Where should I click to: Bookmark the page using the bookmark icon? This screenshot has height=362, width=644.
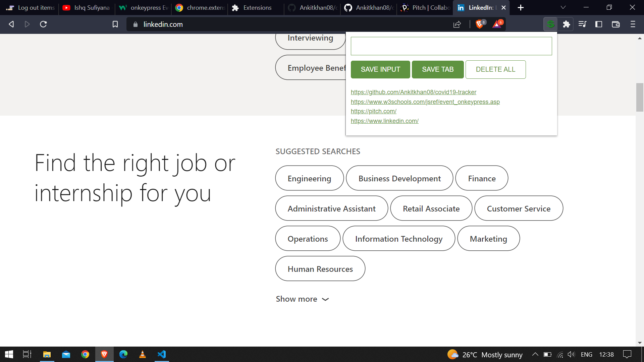tap(115, 24)
